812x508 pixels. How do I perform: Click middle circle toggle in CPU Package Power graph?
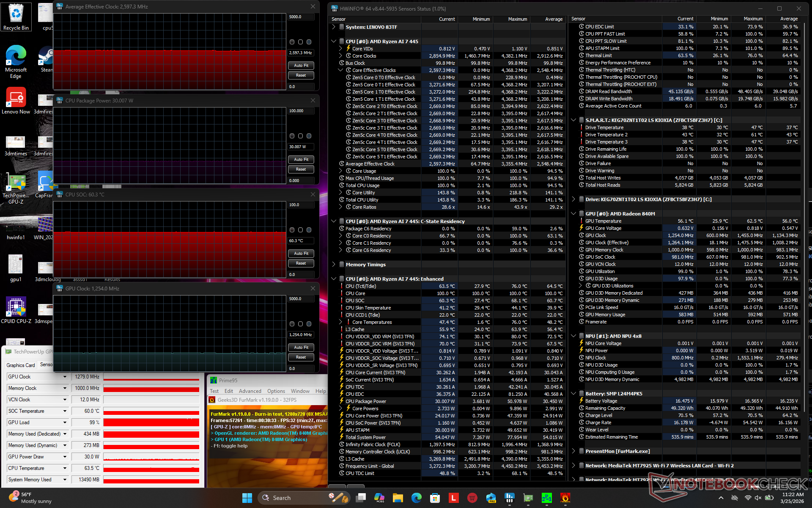point(300,136)
